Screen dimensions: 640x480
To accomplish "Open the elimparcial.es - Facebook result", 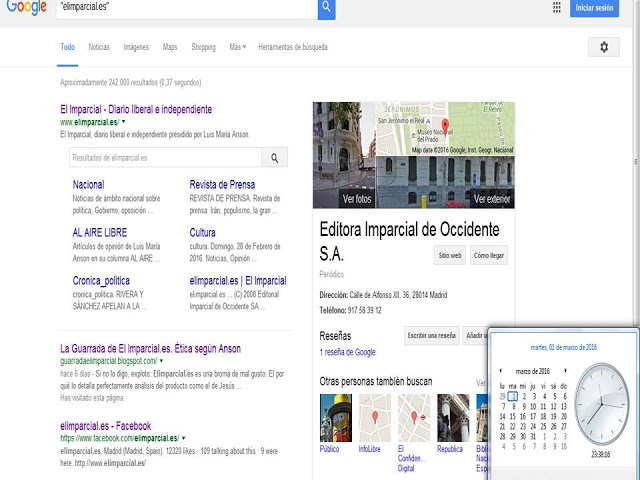I will pos(105,426).
